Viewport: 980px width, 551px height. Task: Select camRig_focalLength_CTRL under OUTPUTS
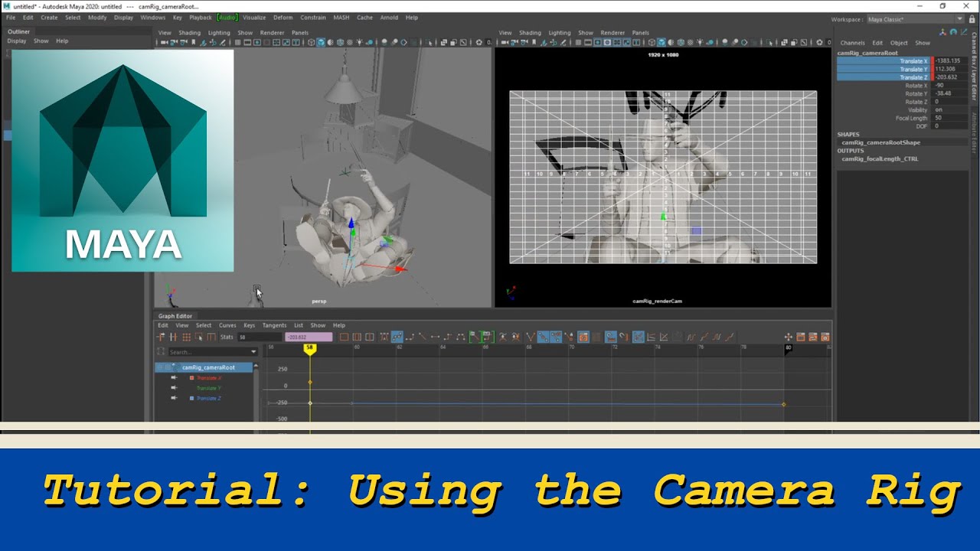coord(880,159)
